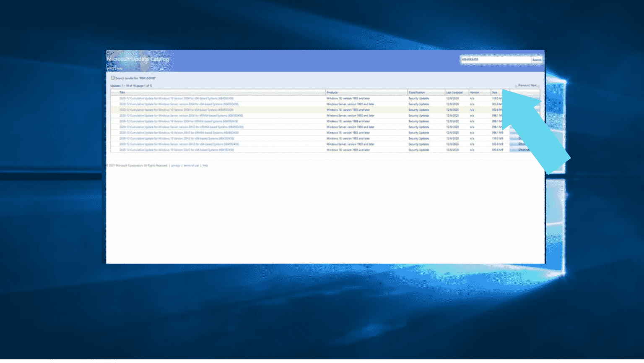The width and height of the screenshot is (644, 363).
Task: Click the help link in the footer
Action: [205, 165]
